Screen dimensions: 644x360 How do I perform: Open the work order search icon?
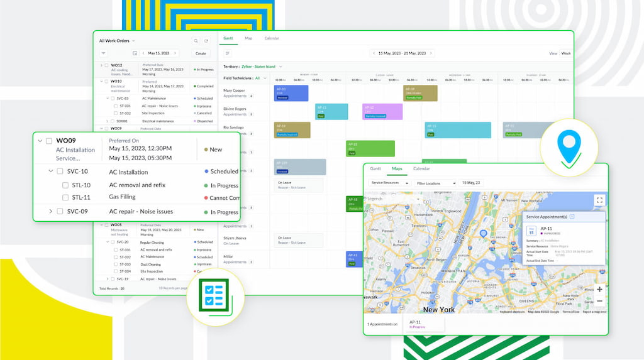196,41
